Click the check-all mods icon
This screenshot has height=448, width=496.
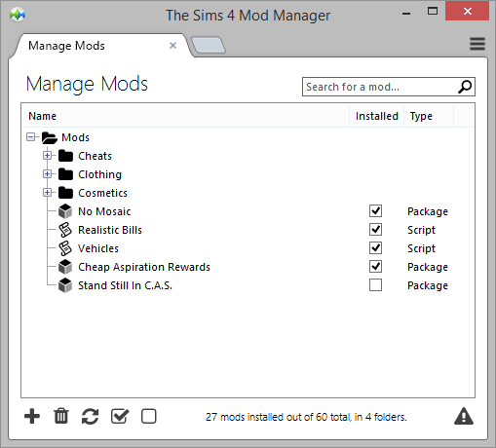120,416
